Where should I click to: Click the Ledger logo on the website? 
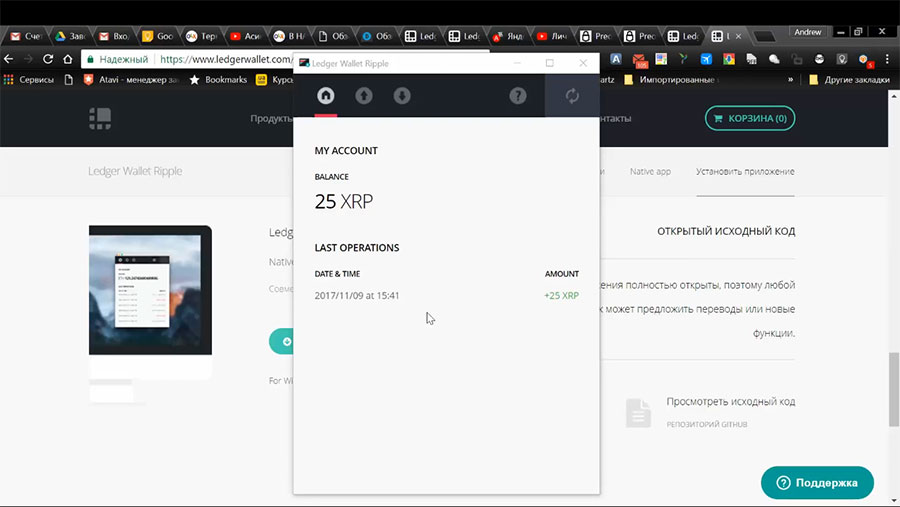[x=100, y=118]
